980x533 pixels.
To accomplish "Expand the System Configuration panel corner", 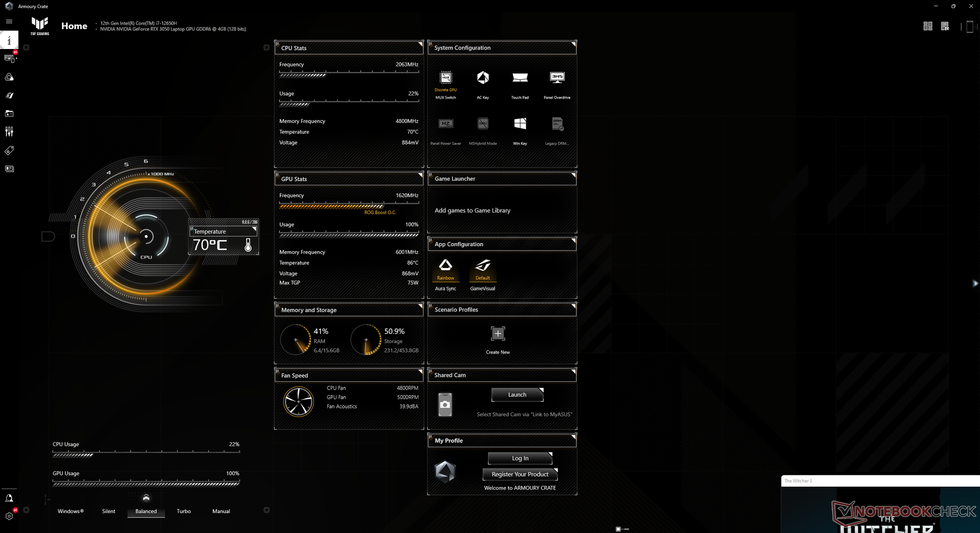I will pyautogui.click(x=573, y=44).
